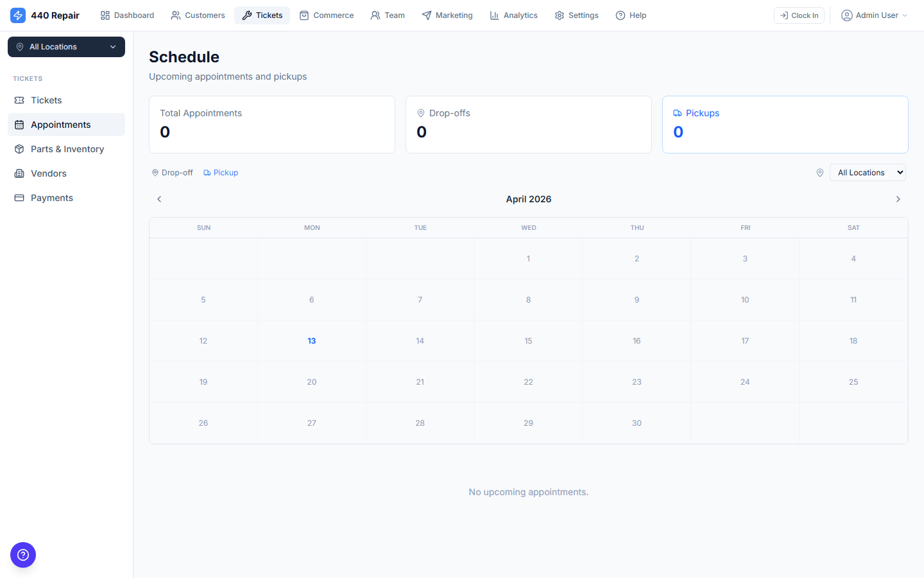Select April 13 on the calendar
Image resolution: width=924 pixels, height=578 pixels.
click(x=312, y=340)
